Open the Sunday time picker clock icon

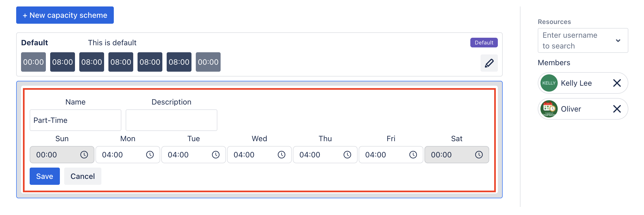point(84,155)
